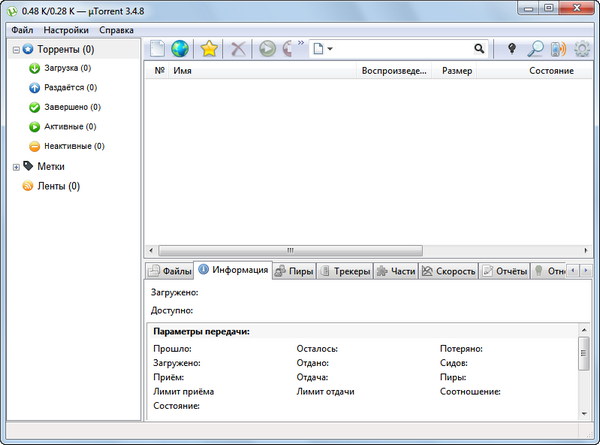Viewport: 600px width, 445px height.
Task: Click the Add Torrent from URL globe icon
Action: tap(180, 48)
